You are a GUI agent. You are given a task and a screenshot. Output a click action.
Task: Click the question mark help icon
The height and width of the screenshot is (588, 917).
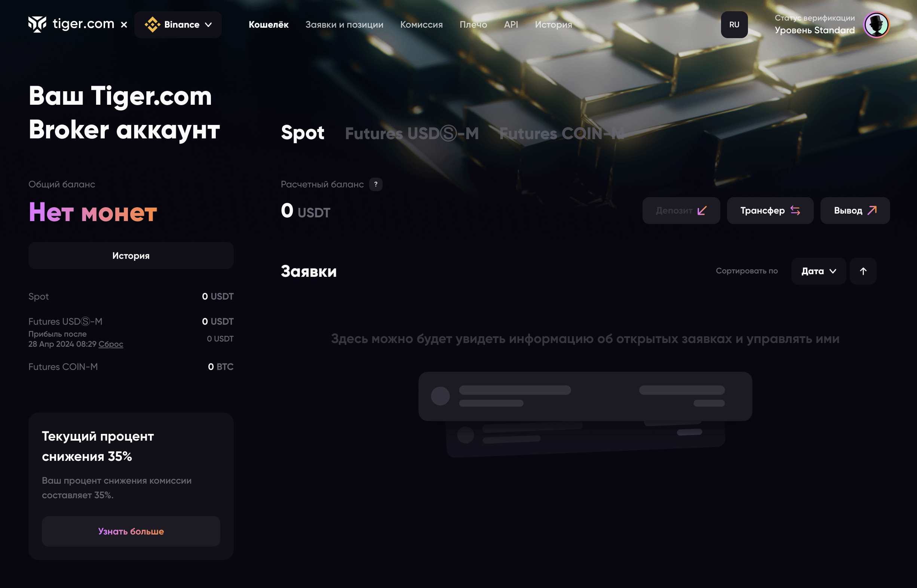(375, 184)
